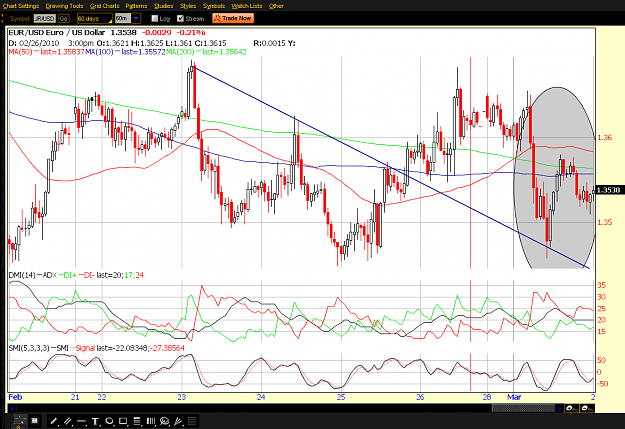The height and width of the screenshot is (429, 625).
Task: Open the Symbols menu
Action: (214, 6)
